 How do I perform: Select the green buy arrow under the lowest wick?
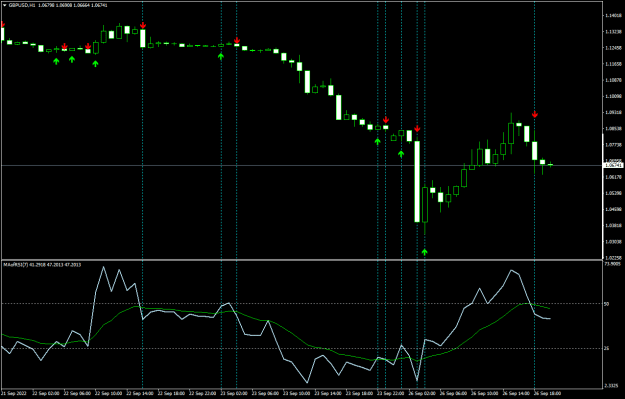pos(425,252)
